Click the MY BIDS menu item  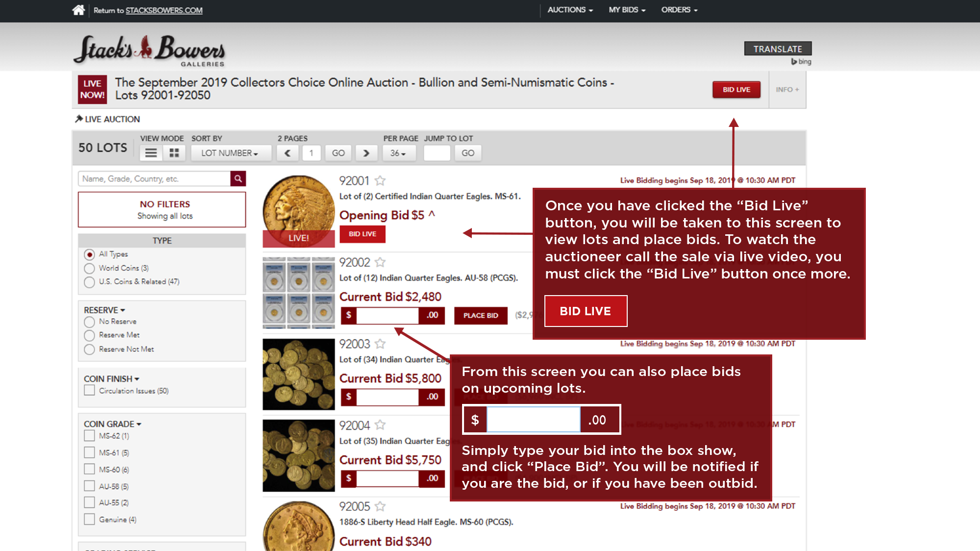pyautogui.click(x=625, y=9)
